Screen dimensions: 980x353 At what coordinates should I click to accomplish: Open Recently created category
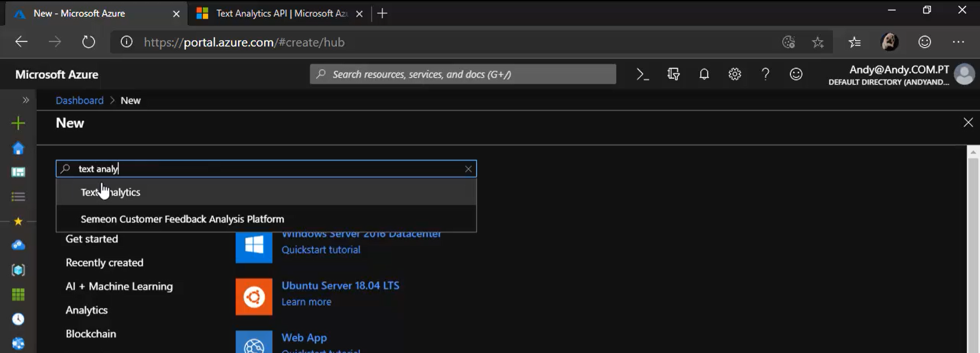[104, 263]
